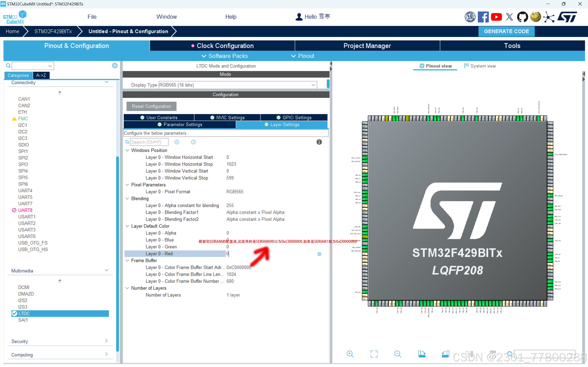The width and height of the screenshot is (588, 367).
Task: Collapse the Windows Position group
Action: pos(127,150)
